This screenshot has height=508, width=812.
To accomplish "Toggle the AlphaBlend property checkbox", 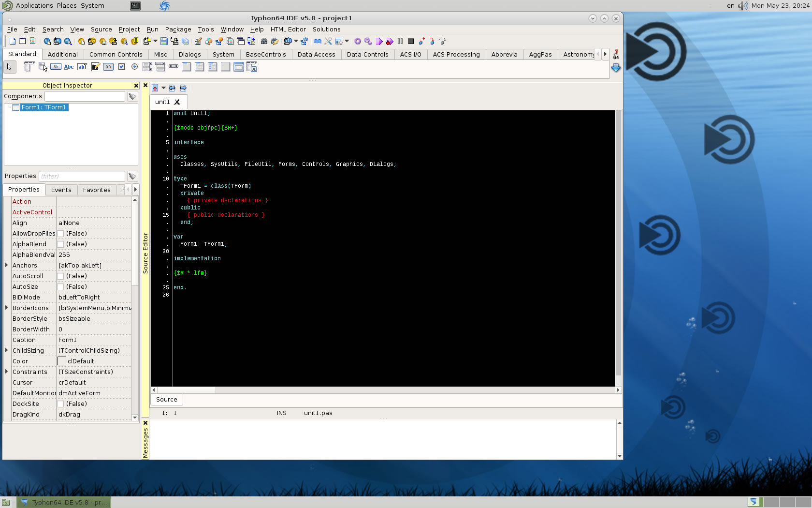I will [60, 244].
